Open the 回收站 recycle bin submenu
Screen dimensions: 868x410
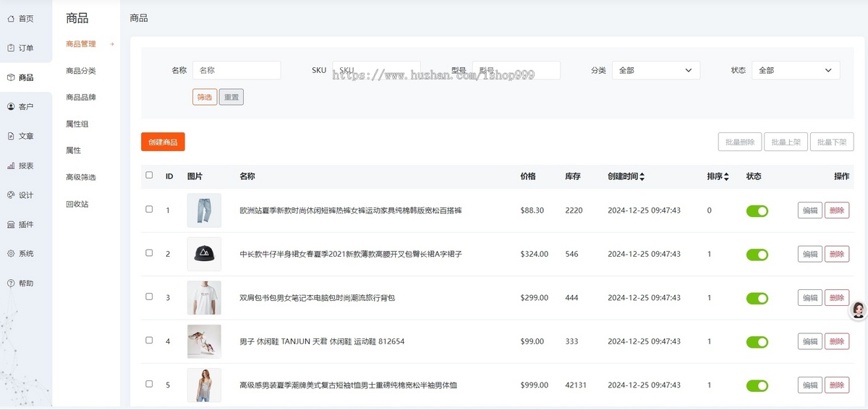coord(77,204)
